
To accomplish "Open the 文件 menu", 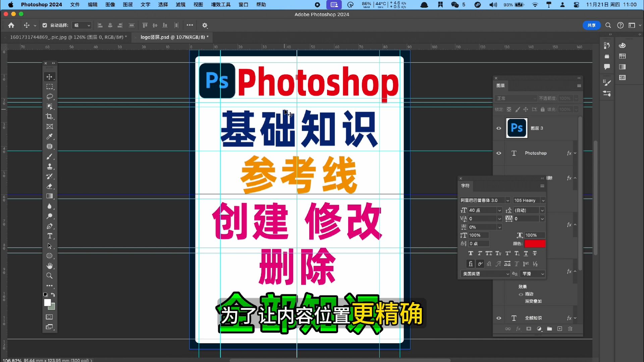I will coord(75,5).
